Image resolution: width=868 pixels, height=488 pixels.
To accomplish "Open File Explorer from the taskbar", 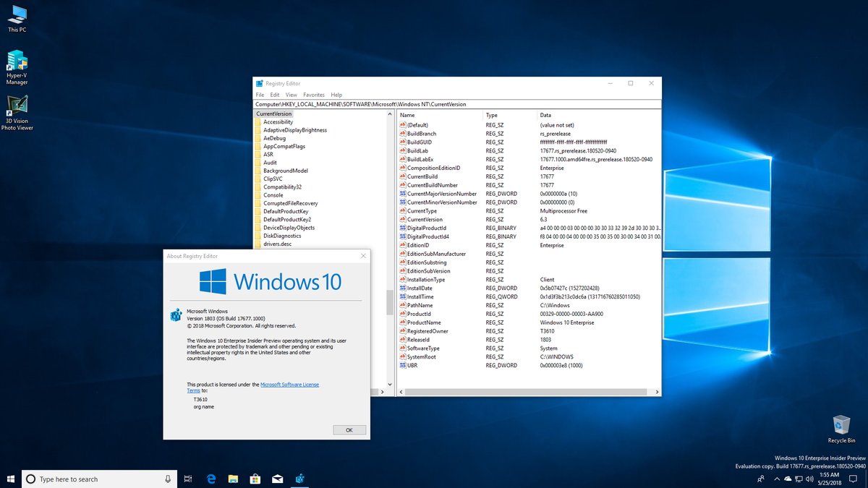I will click(x=234, y=479).
